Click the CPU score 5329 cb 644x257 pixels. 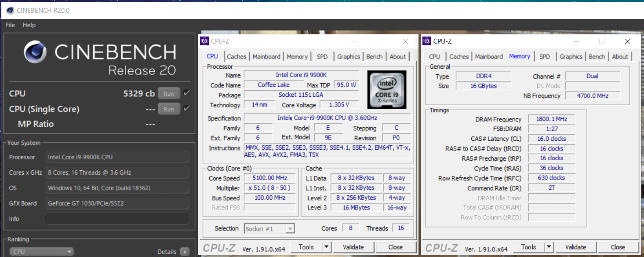[x=139, y=93]
